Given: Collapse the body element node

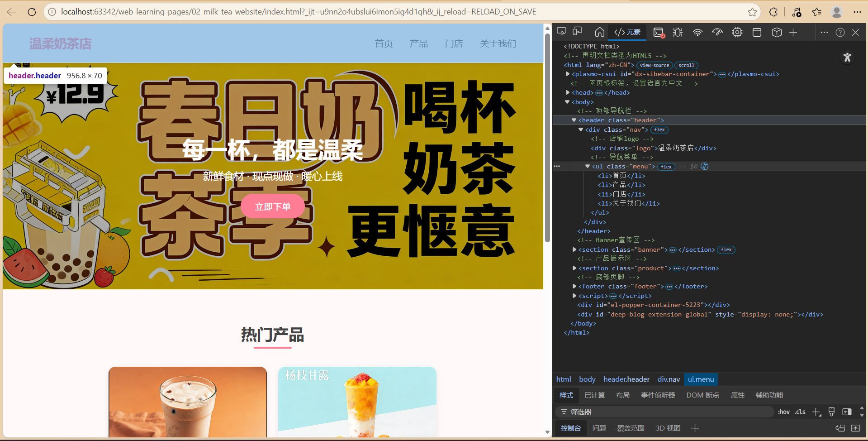Looking at the screenshot, I should tap(567, 102).
